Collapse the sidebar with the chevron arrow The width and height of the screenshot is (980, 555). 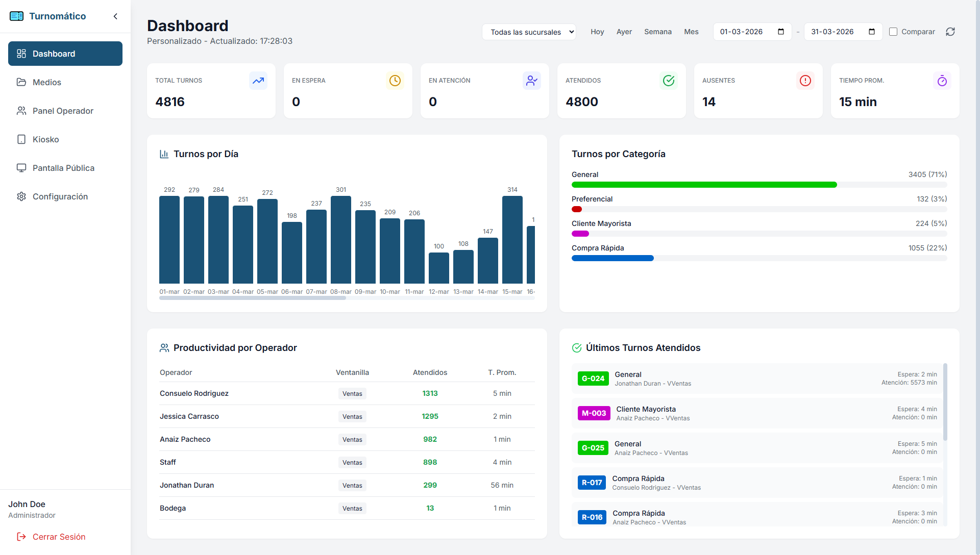115,16
